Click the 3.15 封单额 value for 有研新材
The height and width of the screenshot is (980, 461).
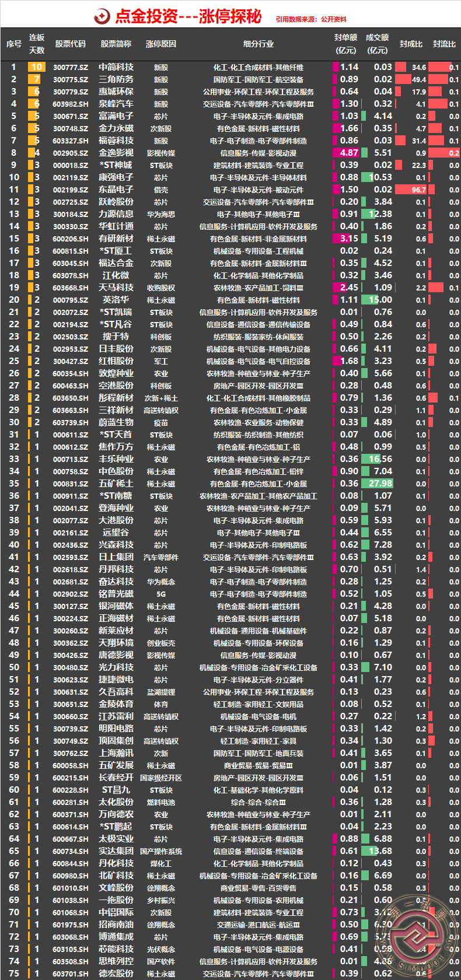[x=349, y=239]
